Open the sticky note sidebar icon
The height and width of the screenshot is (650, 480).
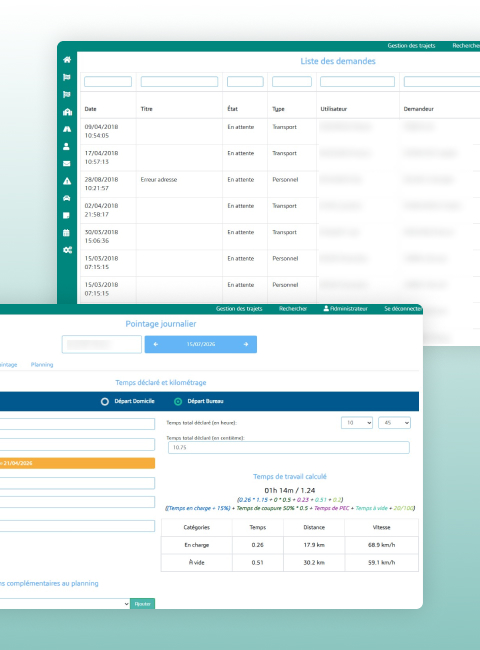(x=66, y=216)
